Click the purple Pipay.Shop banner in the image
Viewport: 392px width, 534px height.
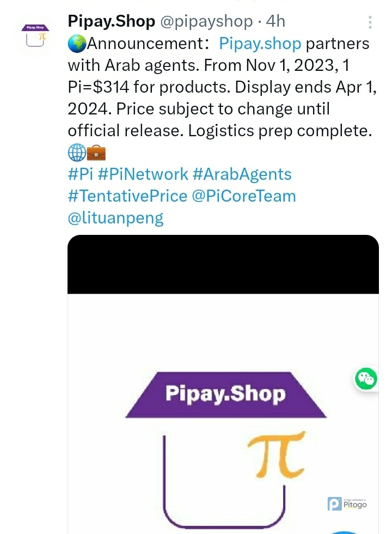coord(224,394)
